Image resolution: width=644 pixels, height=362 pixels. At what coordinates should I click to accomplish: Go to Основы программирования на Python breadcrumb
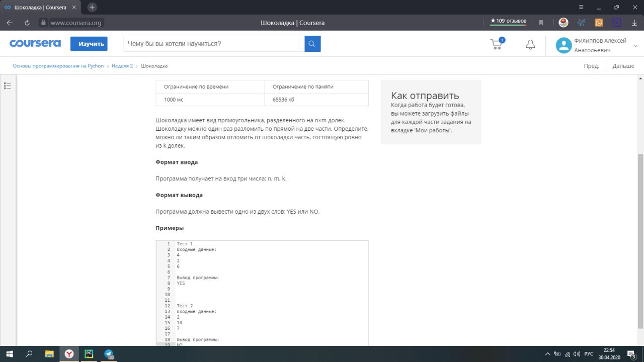58,66
